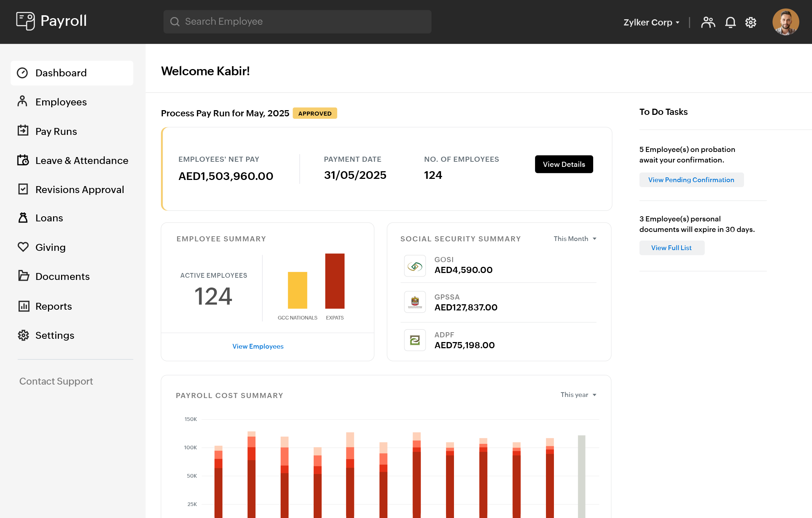Open the users icon next to notifications

[x=708, y=22]
